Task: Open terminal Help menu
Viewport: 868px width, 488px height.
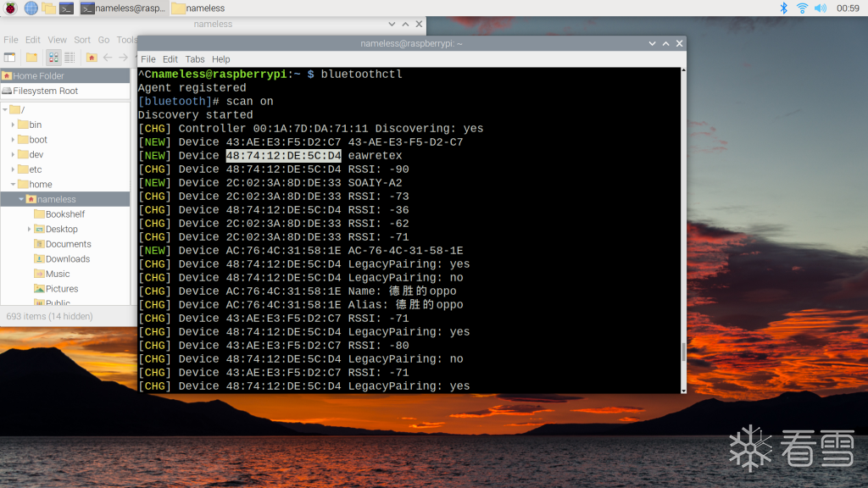Action: click(x=220, y=59)
